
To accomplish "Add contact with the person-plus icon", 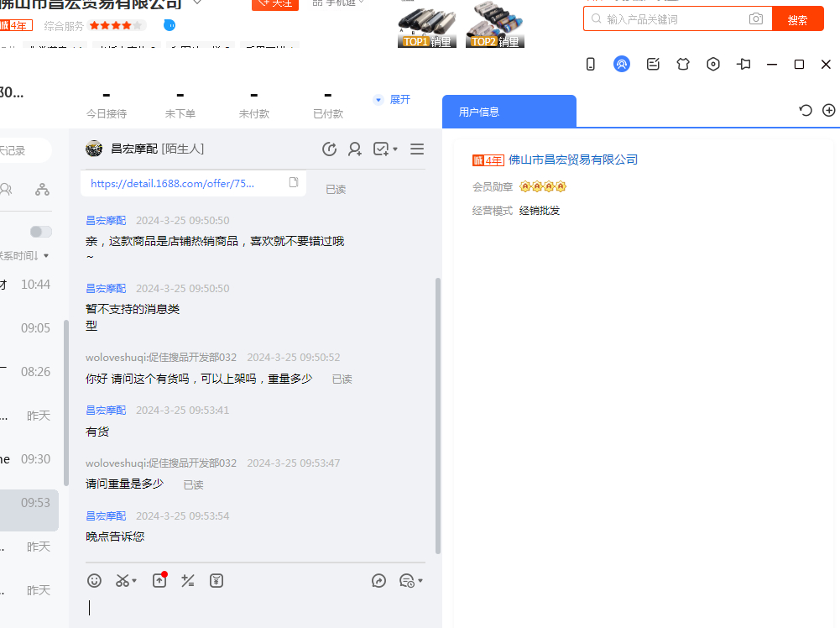I will coord(355,149).
